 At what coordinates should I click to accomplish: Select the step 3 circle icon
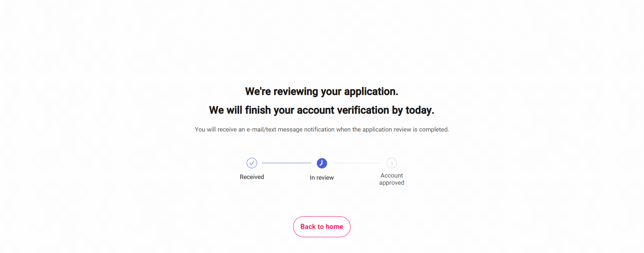coord(392,163)
